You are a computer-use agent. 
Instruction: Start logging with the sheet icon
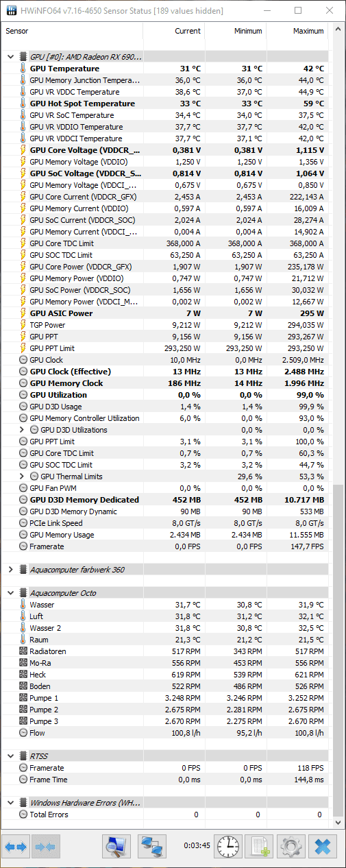coord(260,847)
